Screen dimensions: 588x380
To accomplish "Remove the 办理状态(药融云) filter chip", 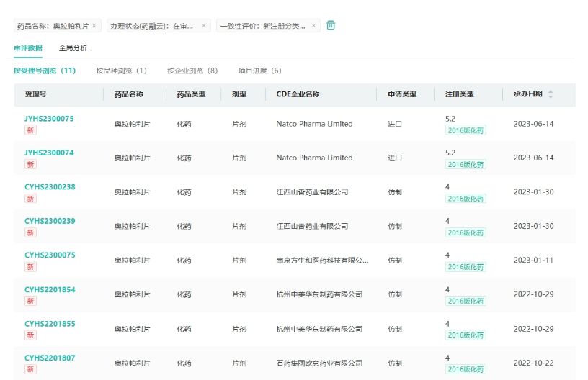I will [x=204, y=26].
